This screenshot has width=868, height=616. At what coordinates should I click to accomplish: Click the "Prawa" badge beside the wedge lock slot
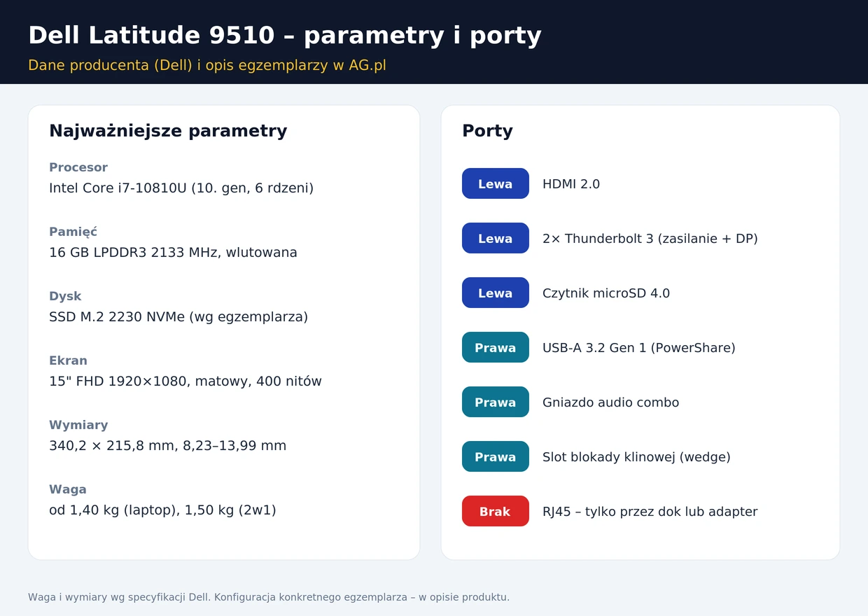(496, 456)
